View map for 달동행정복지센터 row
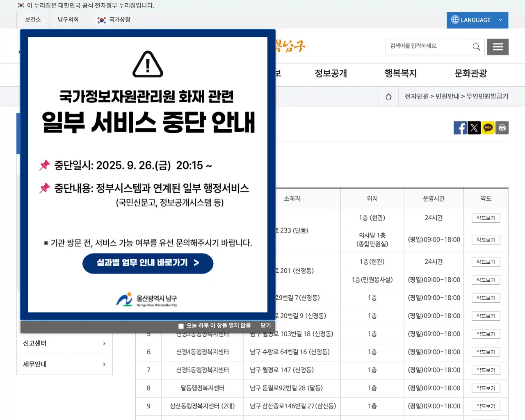 (486, 388)
